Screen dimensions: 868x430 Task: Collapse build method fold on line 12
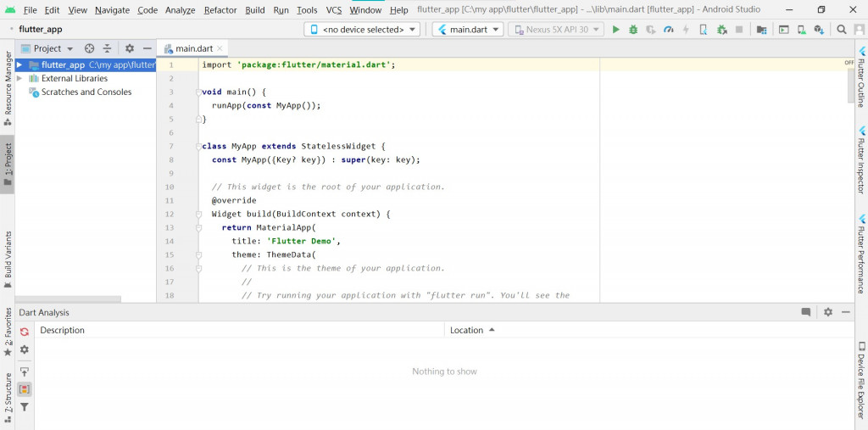pyautogui.click(x=198, y=214)
